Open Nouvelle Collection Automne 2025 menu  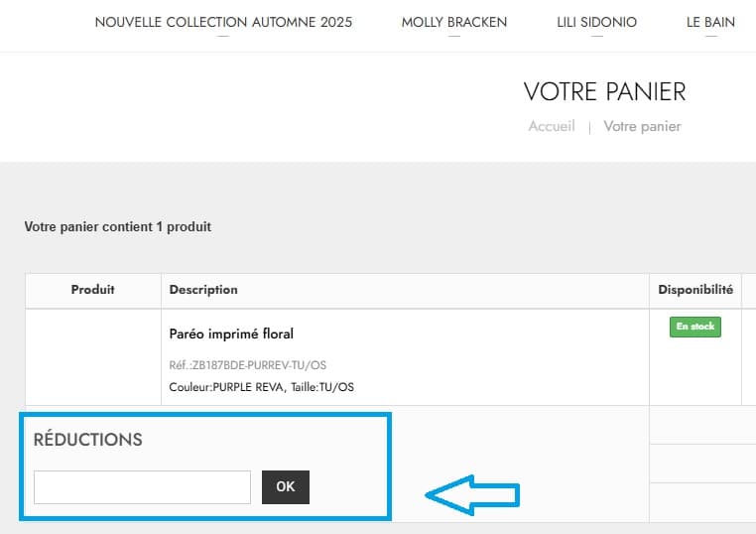point(223,22)
